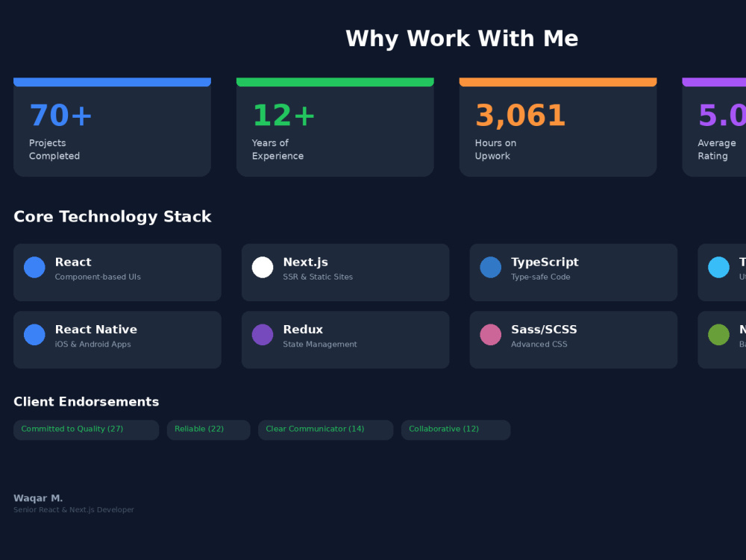The image size is (746, 560).
Task: Click the blue bar atop the 70+ card
Action: (113, 82)
